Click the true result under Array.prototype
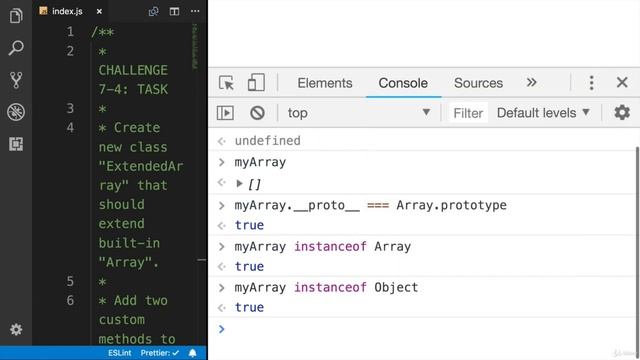The height and width of the screenshot is (360, 640). 249,225
